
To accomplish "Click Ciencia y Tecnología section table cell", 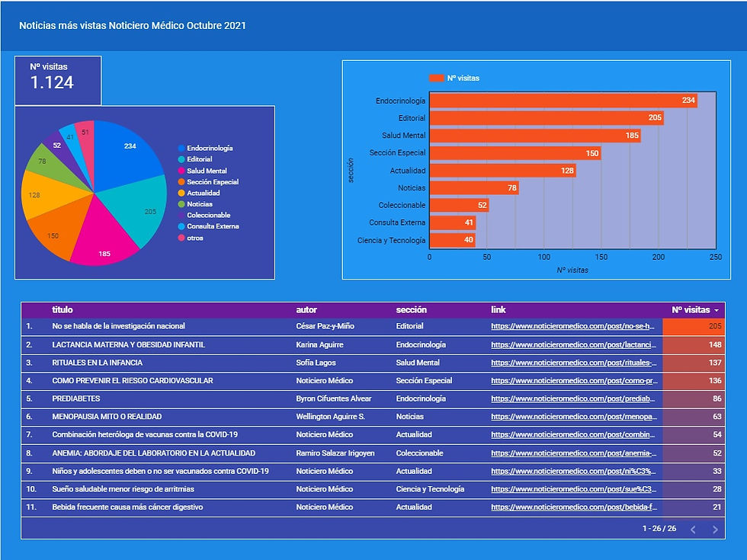I will [430, 489].
